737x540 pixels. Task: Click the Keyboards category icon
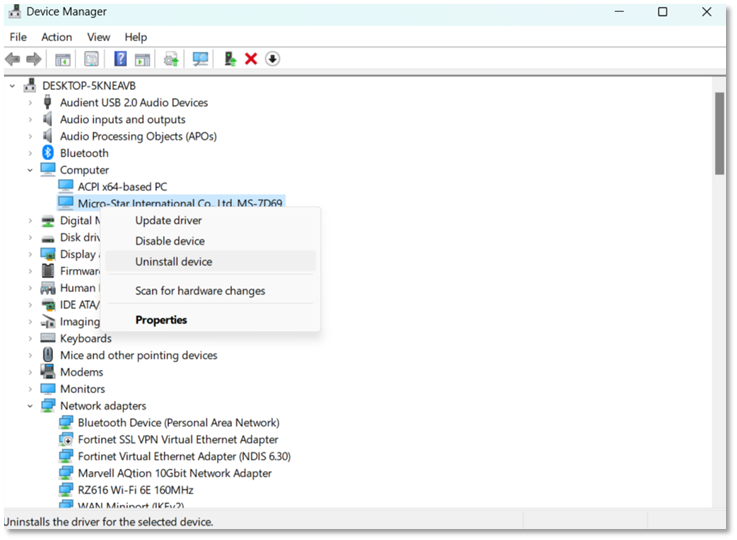[48, 338]
